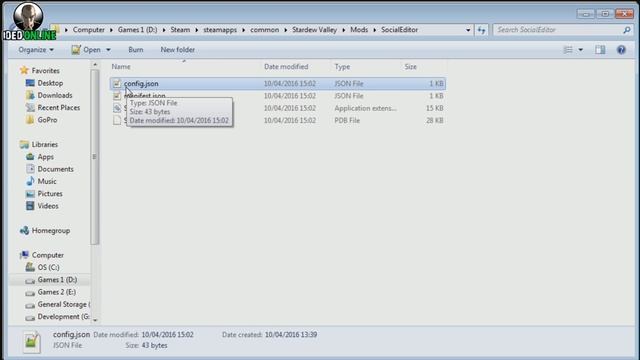Open the Help question mark icon
Viewport: 640px width, 360px height.
(621, 50)
